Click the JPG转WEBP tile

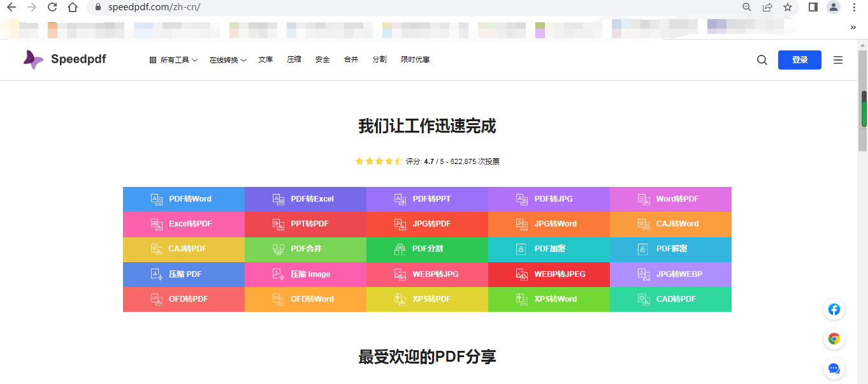pos(670,274)
